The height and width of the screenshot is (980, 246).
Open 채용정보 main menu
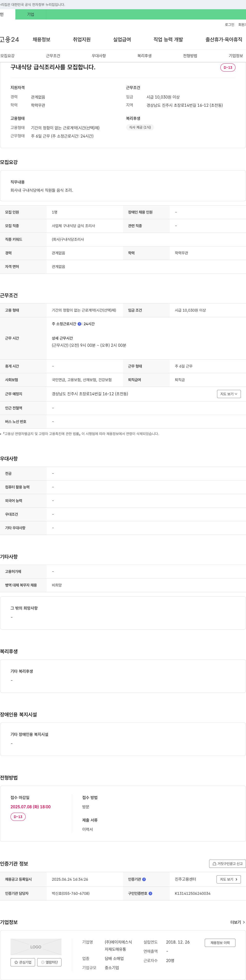[x=41, y=40]
